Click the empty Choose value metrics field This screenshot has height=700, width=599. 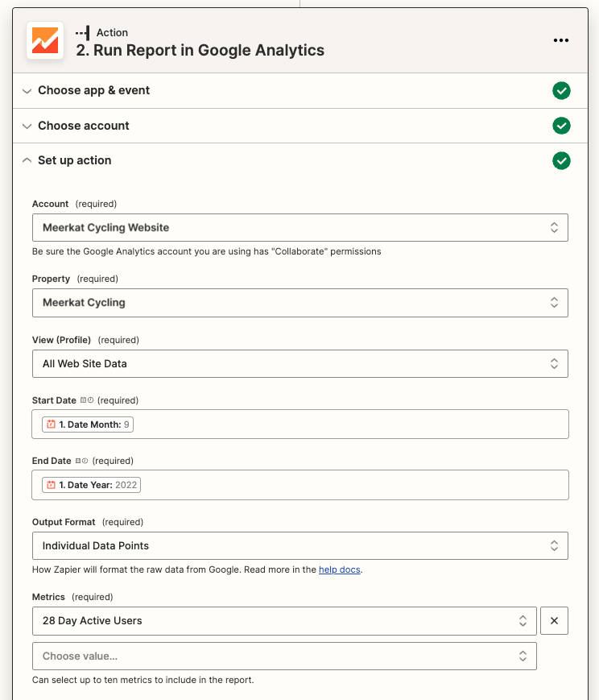[x=284, y=657]
